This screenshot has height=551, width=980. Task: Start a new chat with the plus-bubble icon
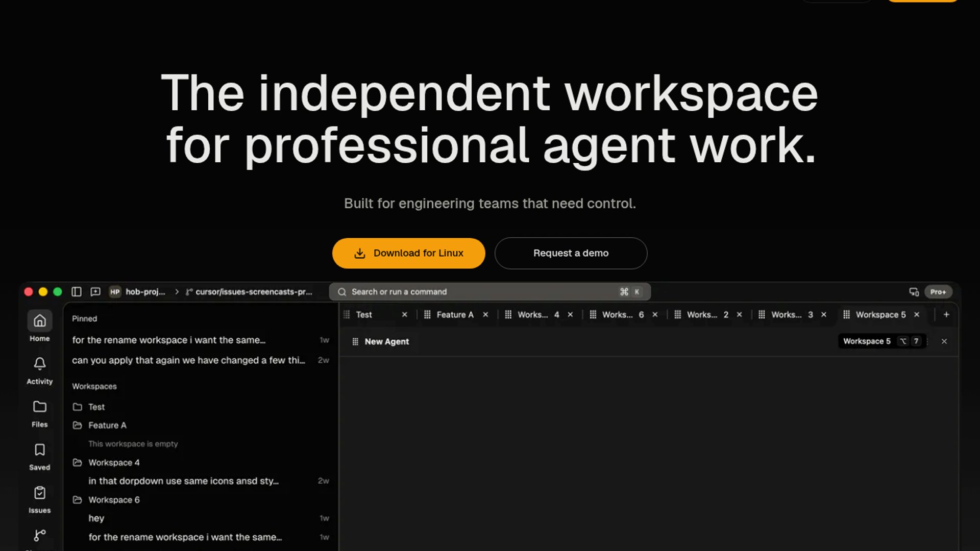(x=95, y=292)
